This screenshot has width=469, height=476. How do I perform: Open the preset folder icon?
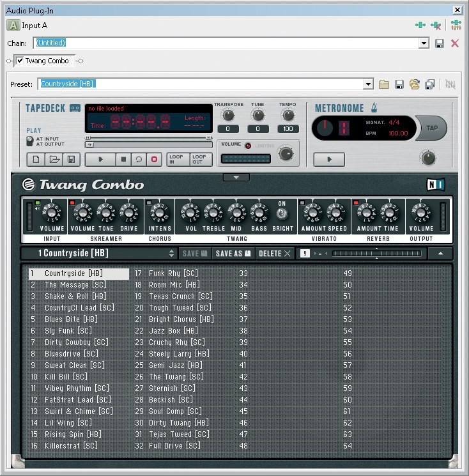click(x=384, y=84)
